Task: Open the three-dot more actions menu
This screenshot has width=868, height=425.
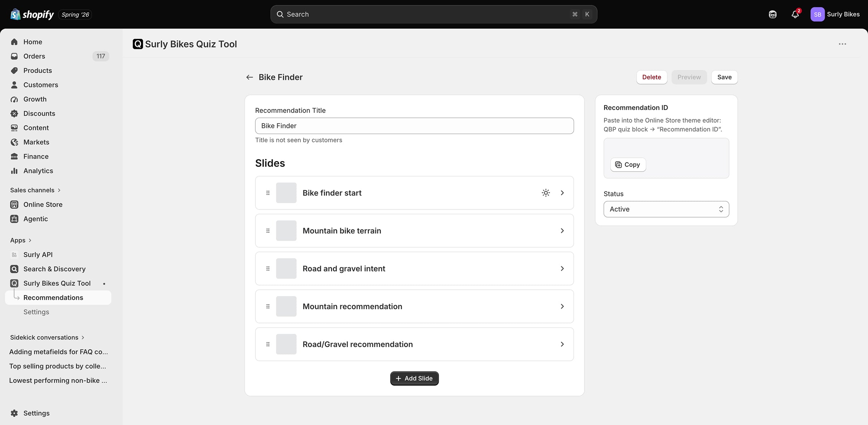Action: 842,44
